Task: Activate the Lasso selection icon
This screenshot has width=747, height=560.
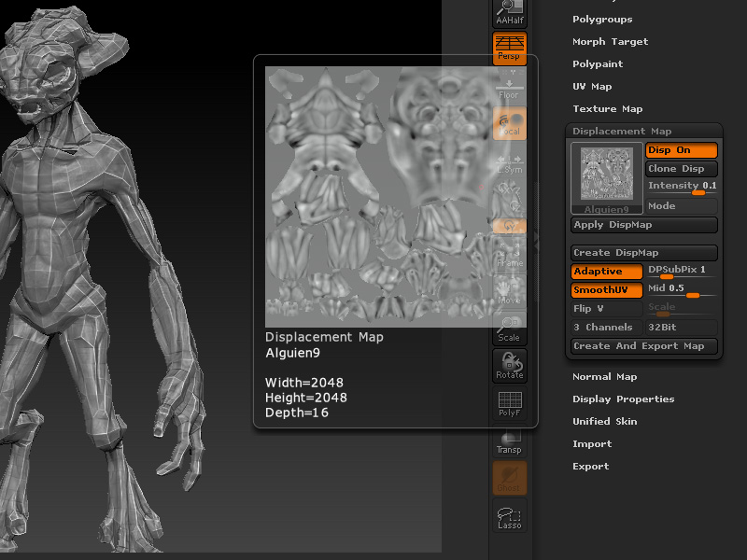Action: (509, 516)
